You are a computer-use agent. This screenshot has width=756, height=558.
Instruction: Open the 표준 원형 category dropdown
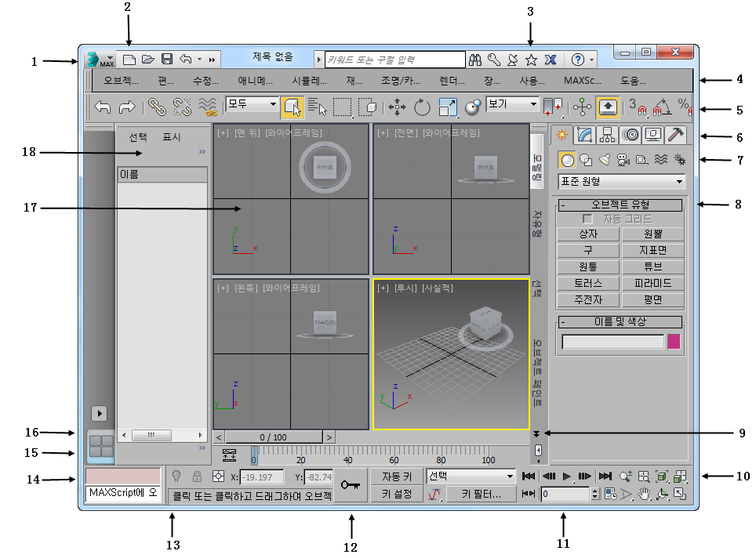621,181
